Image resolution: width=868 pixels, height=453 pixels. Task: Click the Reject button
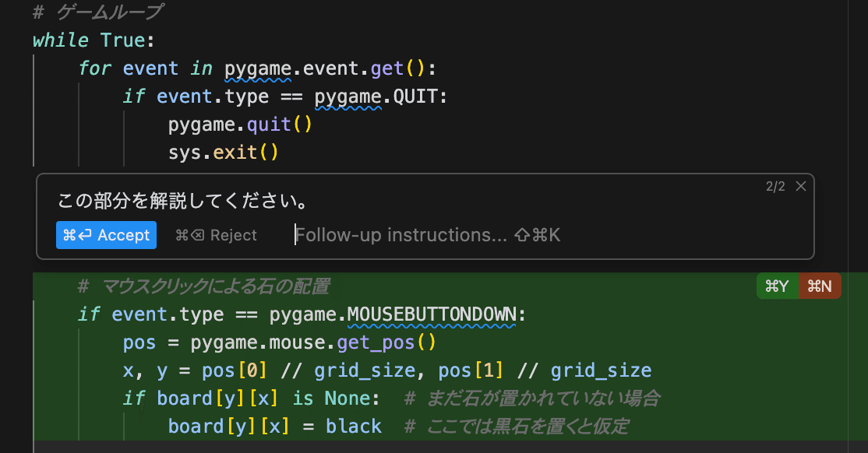point(216,235)
